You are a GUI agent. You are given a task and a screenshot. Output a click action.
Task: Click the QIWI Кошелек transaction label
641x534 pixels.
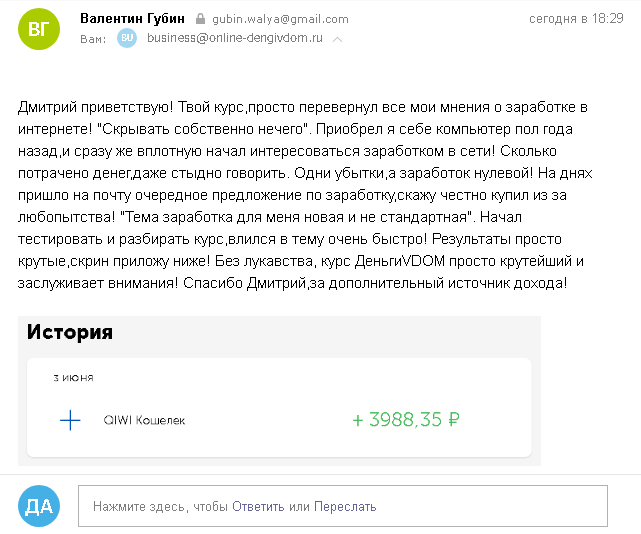144,420
